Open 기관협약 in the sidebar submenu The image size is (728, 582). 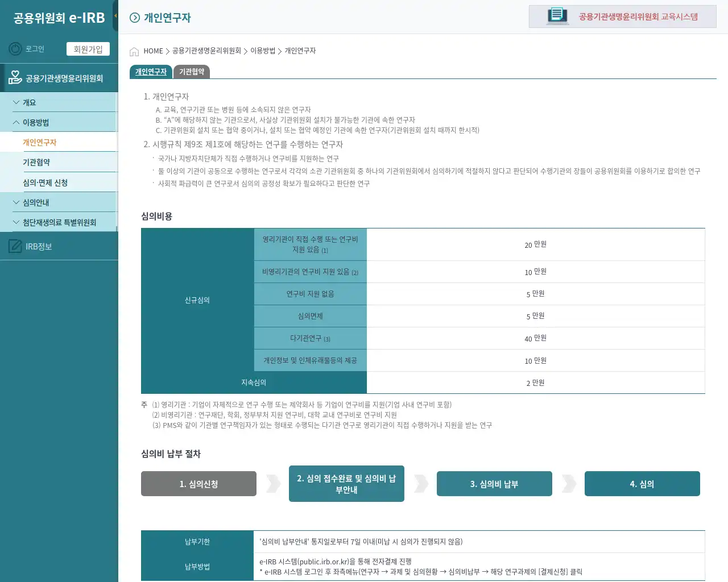click(58, 162)
